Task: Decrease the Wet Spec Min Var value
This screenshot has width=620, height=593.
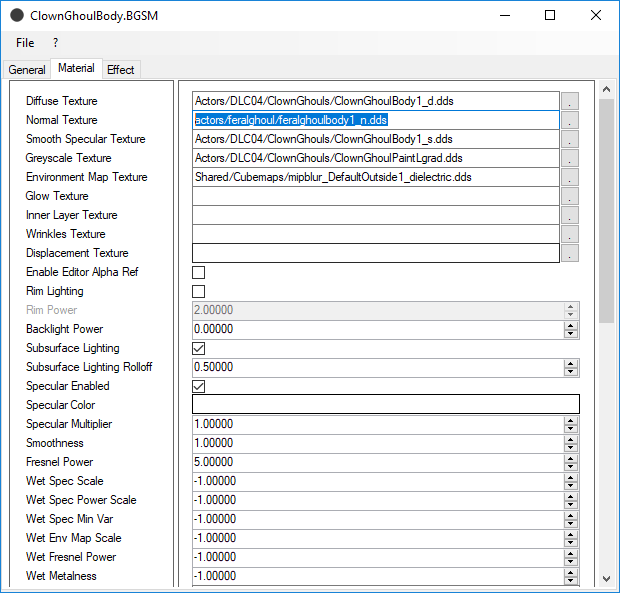Action: point(571,523)
